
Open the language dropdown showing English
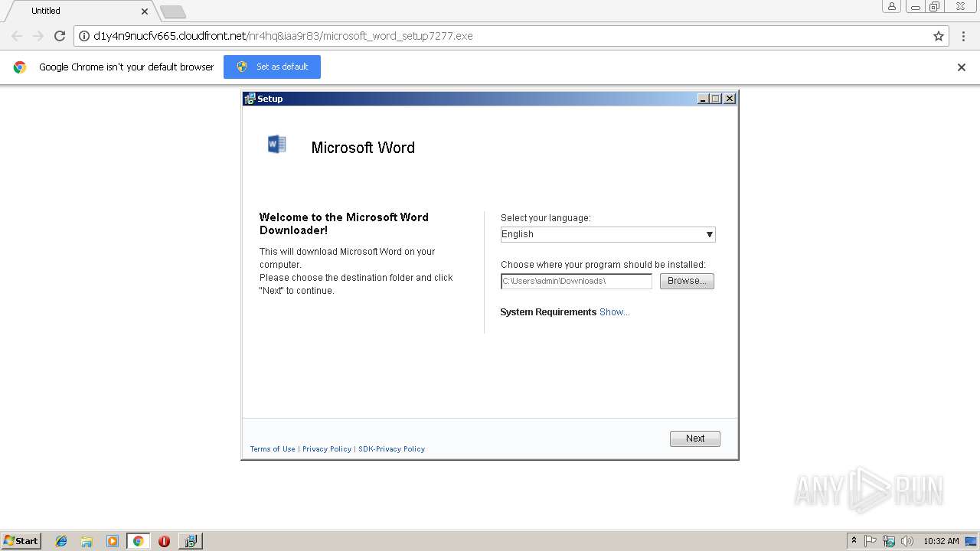608,234
